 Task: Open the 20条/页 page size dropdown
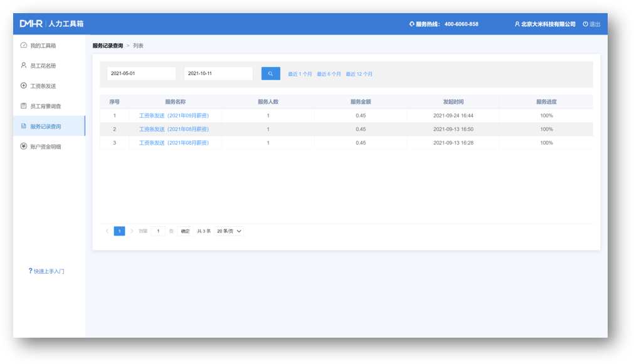click(229, 231)
